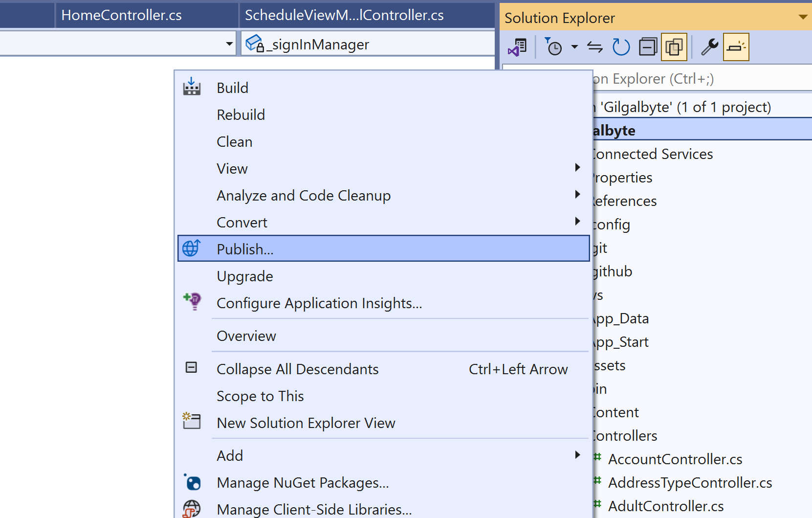This screenshot has width=812, height=518.
Task: Choose New Solution Explorer View
Action: point(383,423)
